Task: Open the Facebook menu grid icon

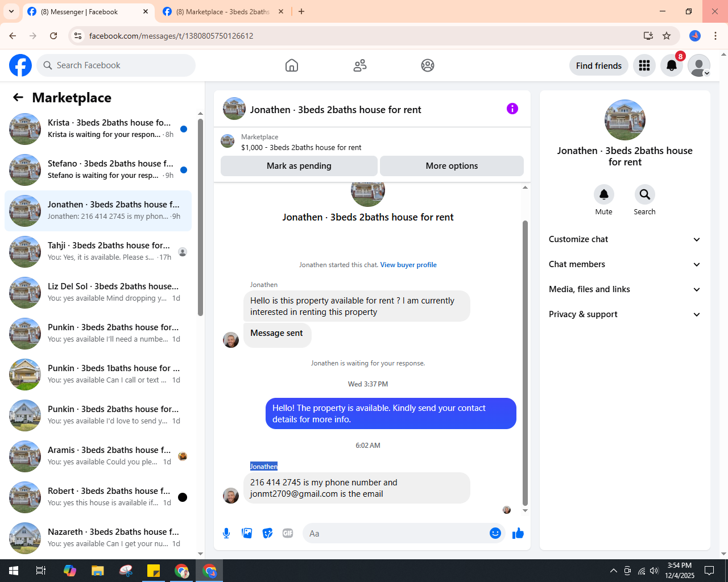Action: point(644,65)
